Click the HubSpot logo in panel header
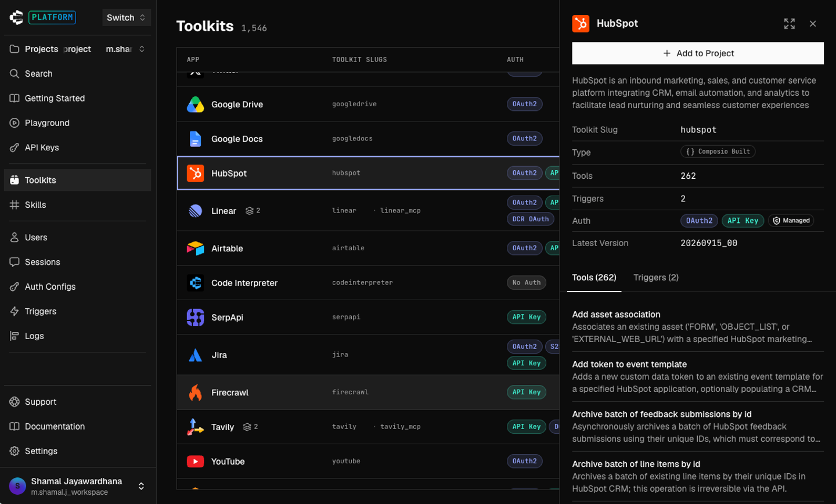Viewport: 836px width, 504px height. point(581,23)
